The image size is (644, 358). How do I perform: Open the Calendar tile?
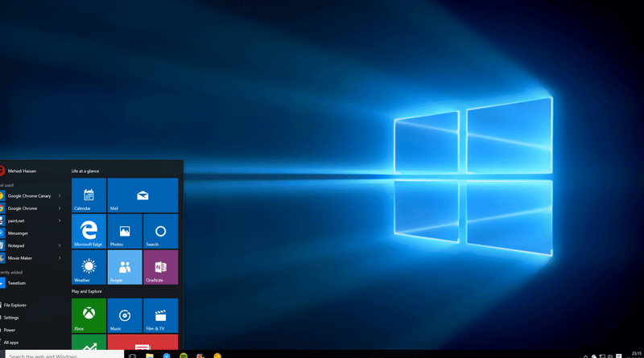tap(89, 195)
